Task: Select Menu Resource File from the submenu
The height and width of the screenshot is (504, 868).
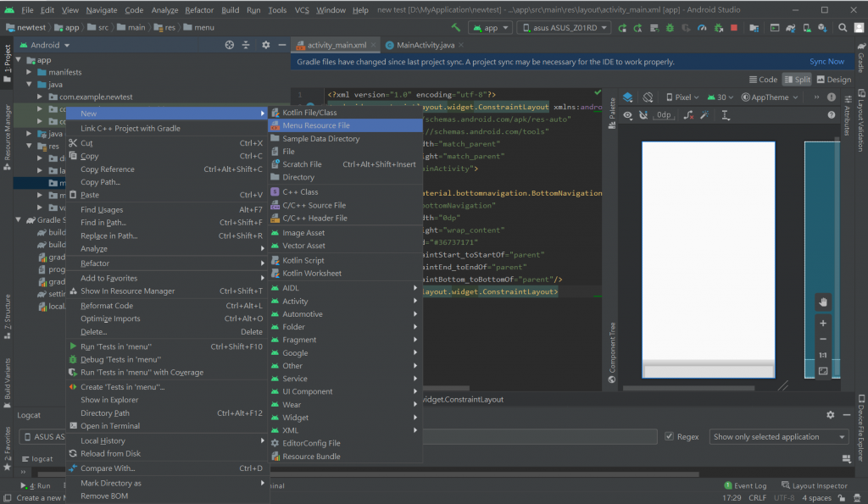Action: [x=315, y=125]
